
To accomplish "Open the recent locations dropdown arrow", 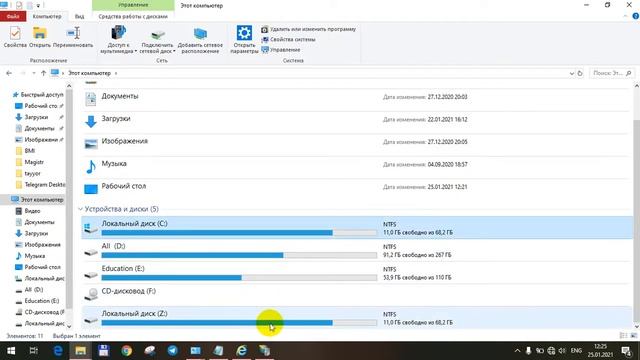I will [33, 73].
